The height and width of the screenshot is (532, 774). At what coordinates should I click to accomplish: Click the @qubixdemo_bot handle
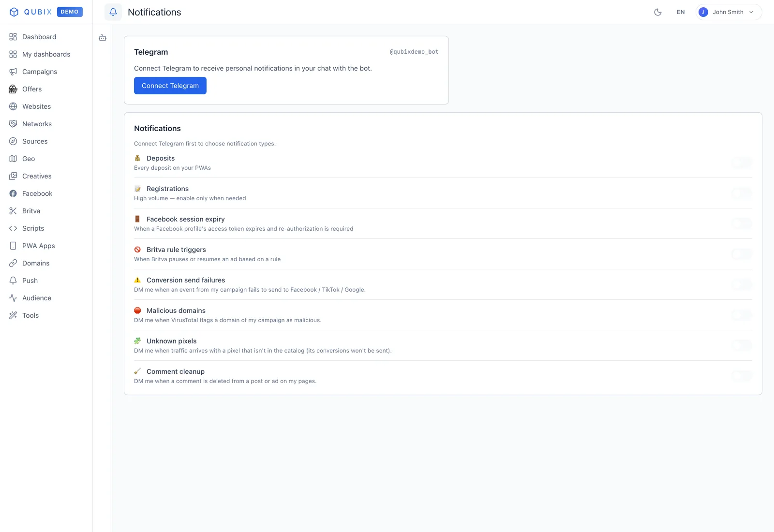[x=414, y=52]
